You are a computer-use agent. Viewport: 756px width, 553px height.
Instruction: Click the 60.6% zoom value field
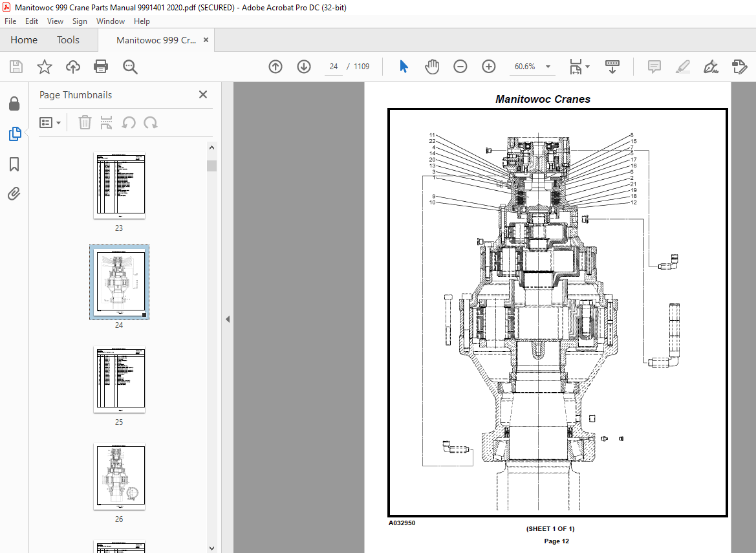click(525, 67)
